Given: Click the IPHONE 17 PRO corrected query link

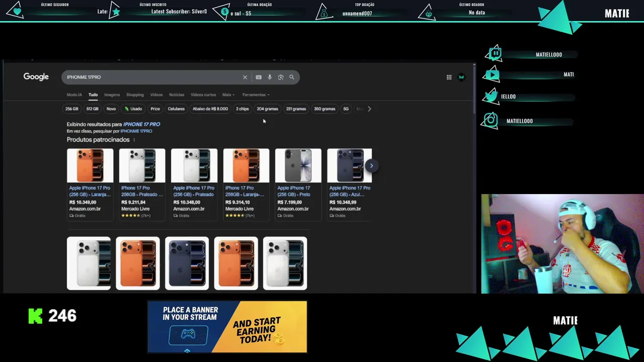Looking at the screenshot, I should [x=142, y=124].
